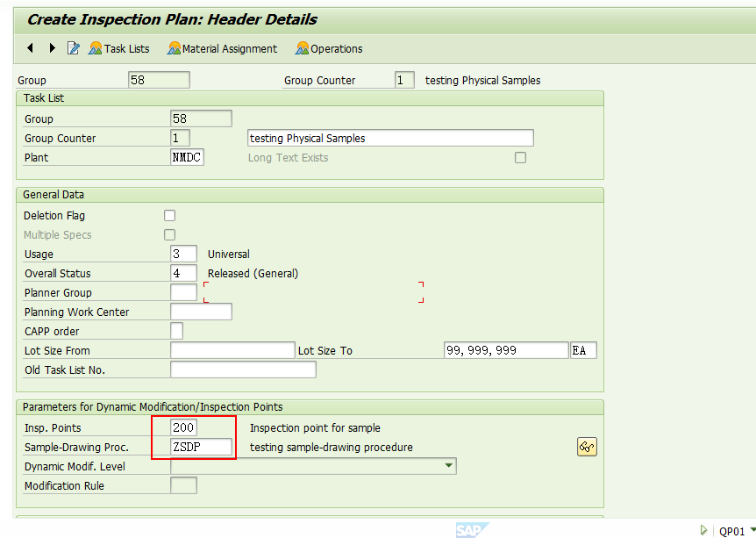The image size is (756, 538).
Task: Click the sample-drawing procedure display glasses icon
Action: point(587,447)
